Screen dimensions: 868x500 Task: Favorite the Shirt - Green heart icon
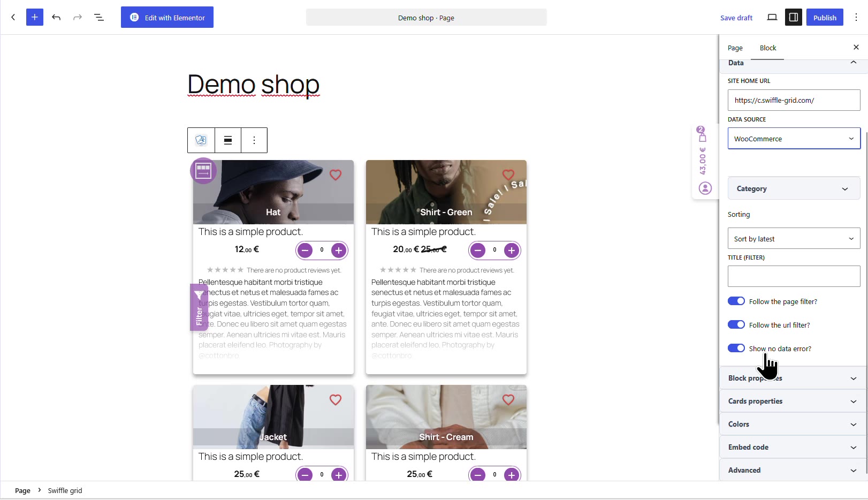(508, 175)
